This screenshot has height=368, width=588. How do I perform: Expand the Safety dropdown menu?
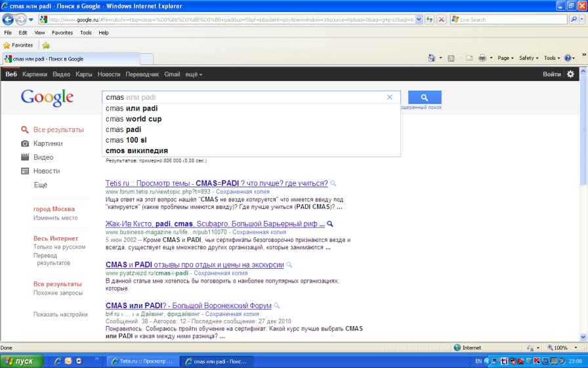click(528, 58)
